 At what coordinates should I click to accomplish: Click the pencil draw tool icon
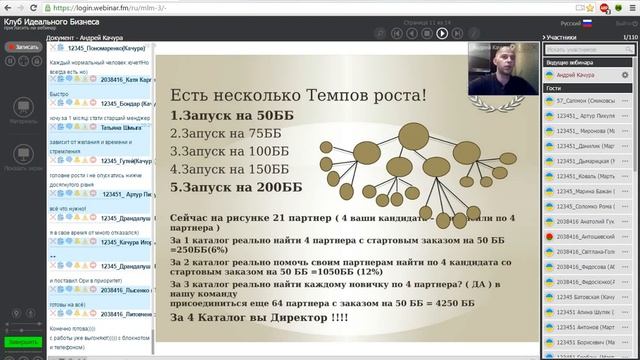[x=473, y=33]
